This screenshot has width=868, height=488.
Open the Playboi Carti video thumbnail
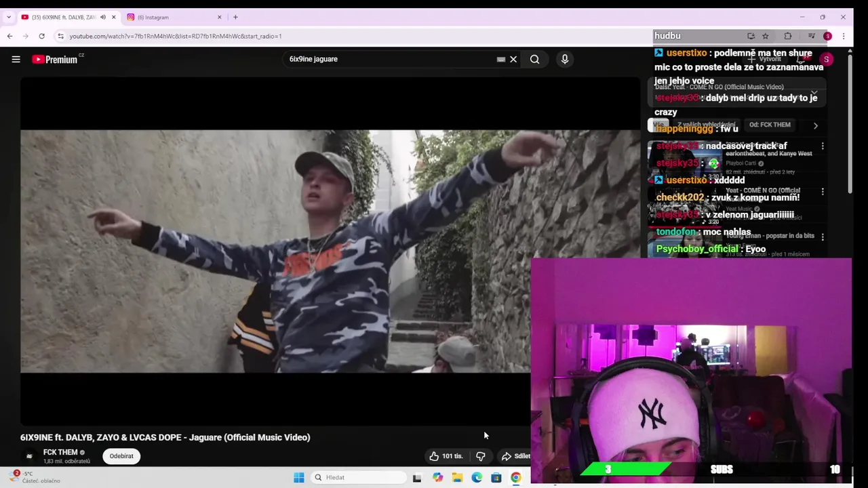(684, 162)
